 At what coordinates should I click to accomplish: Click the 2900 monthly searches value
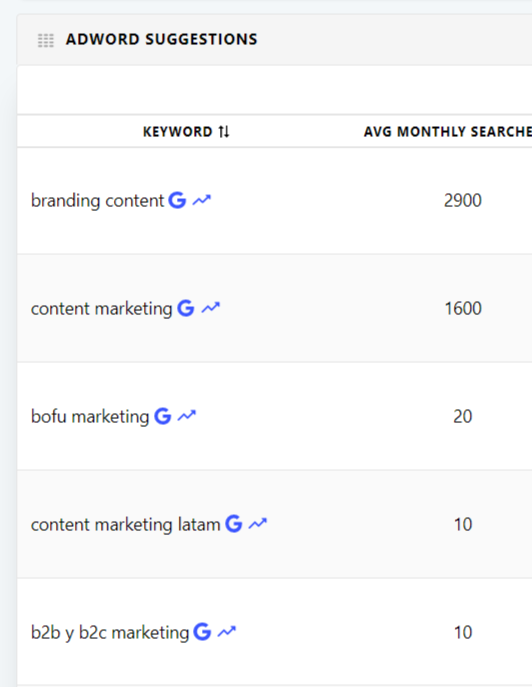point(463,201)
